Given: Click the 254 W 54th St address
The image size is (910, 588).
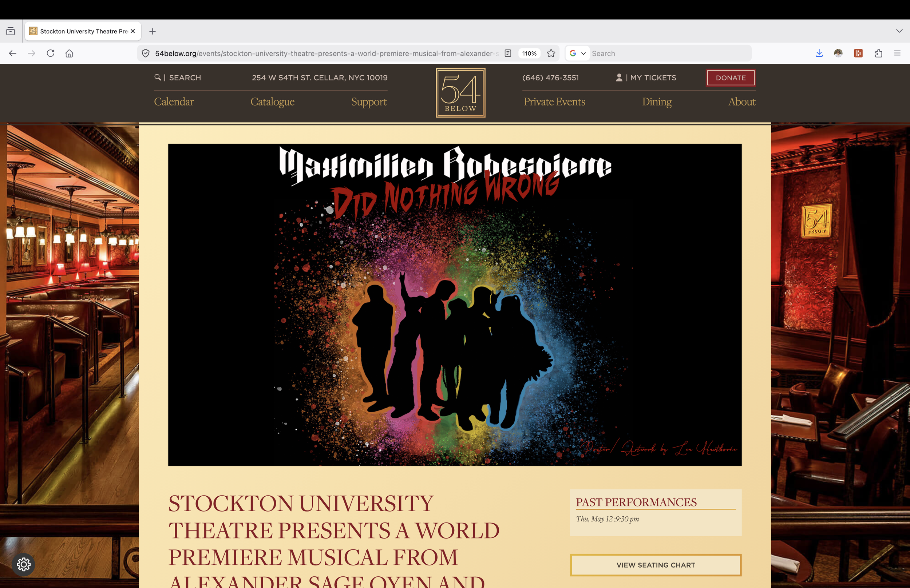Looking at the screenshot, I should 320,78.
